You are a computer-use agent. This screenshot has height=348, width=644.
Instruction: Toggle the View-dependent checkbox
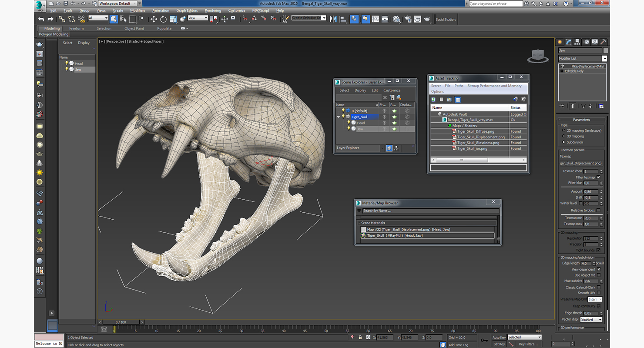599,269
